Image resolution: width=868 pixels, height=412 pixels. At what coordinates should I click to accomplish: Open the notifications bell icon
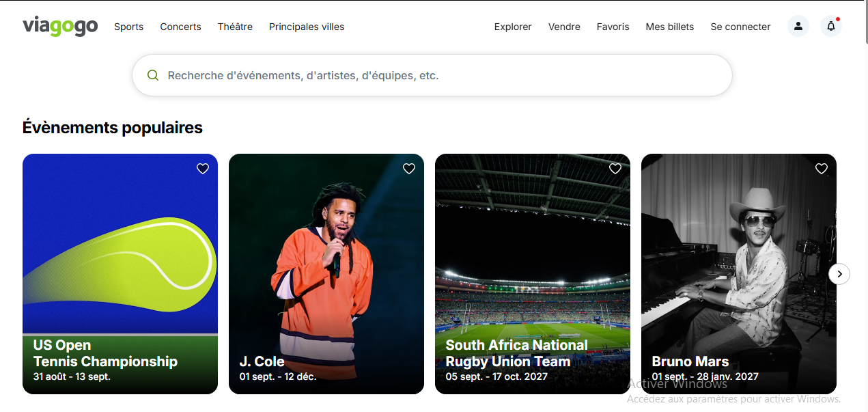[831, 26]
